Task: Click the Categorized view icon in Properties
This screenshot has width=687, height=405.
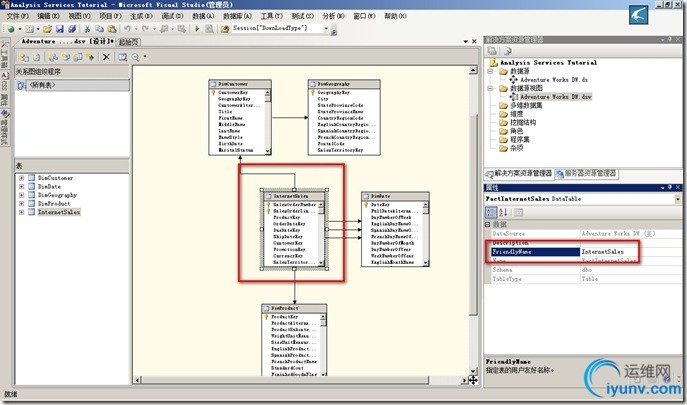Action: [491, 213]
